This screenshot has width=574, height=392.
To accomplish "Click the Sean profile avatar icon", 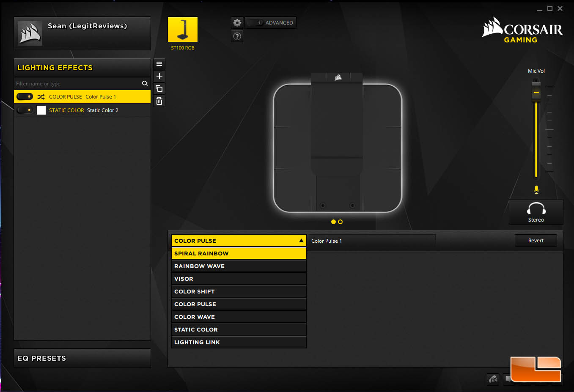I will [x=30, y=33].
